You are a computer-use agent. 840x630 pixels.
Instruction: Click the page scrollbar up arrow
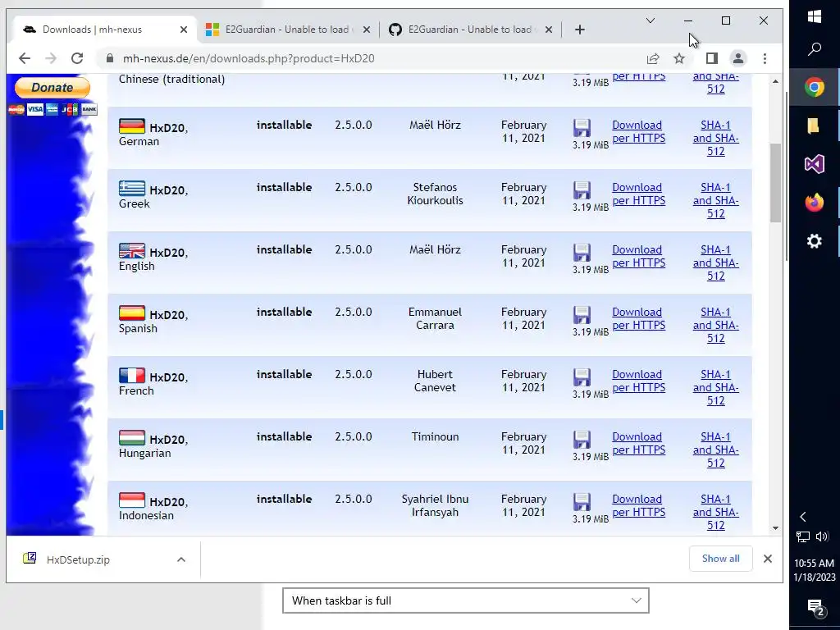tap(776, 81)
